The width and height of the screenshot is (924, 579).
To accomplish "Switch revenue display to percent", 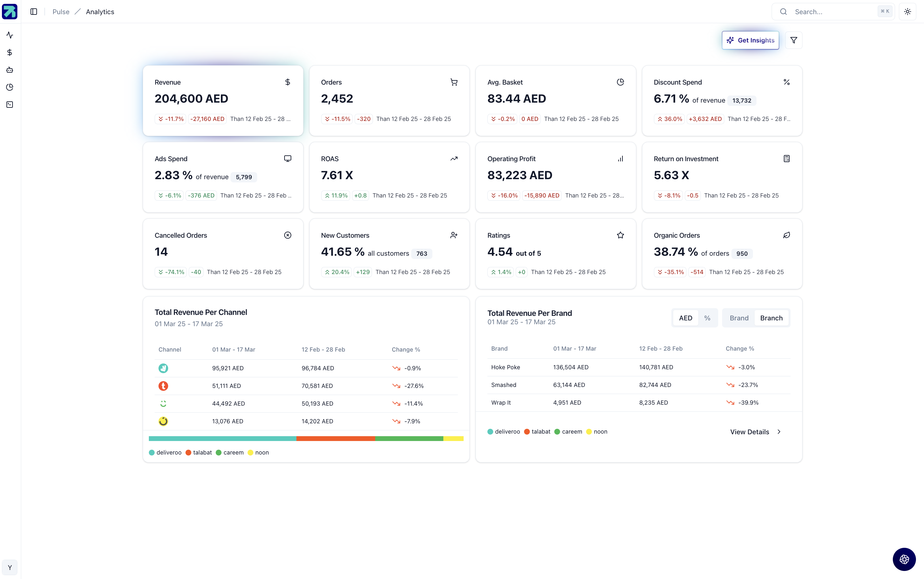I will click(707, 318).
